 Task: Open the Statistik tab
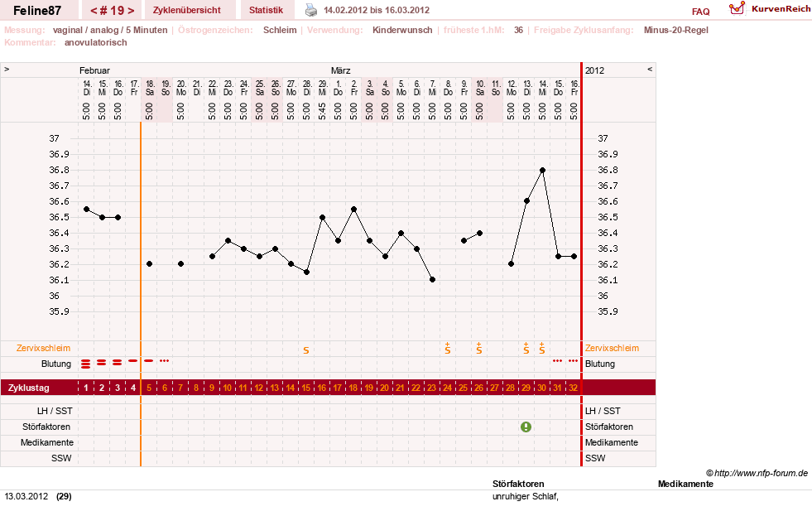click(x=267, y=10)
